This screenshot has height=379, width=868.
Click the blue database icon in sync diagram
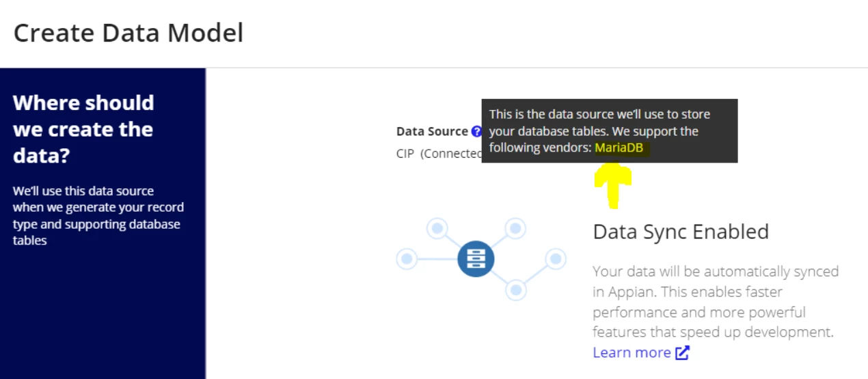[476, 259]
